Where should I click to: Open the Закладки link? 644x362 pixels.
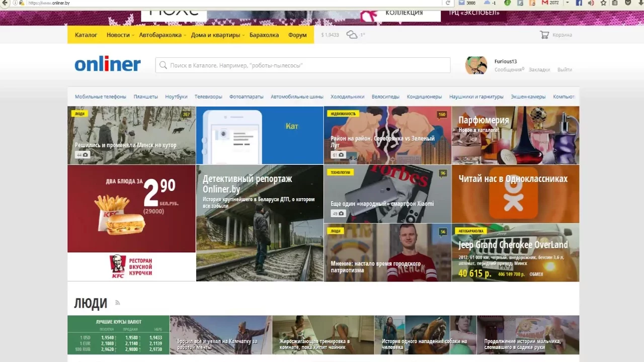pyautogui.click(x=539, y=70)
